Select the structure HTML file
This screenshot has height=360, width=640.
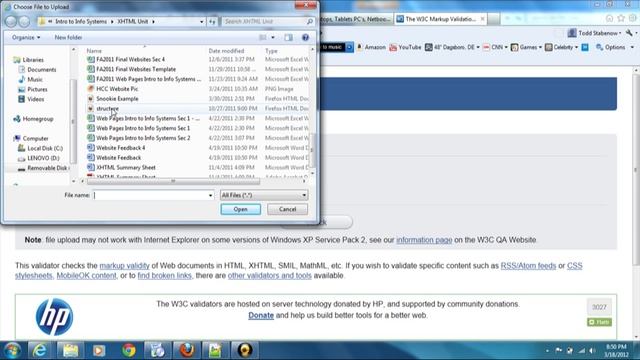coord(107,109)
